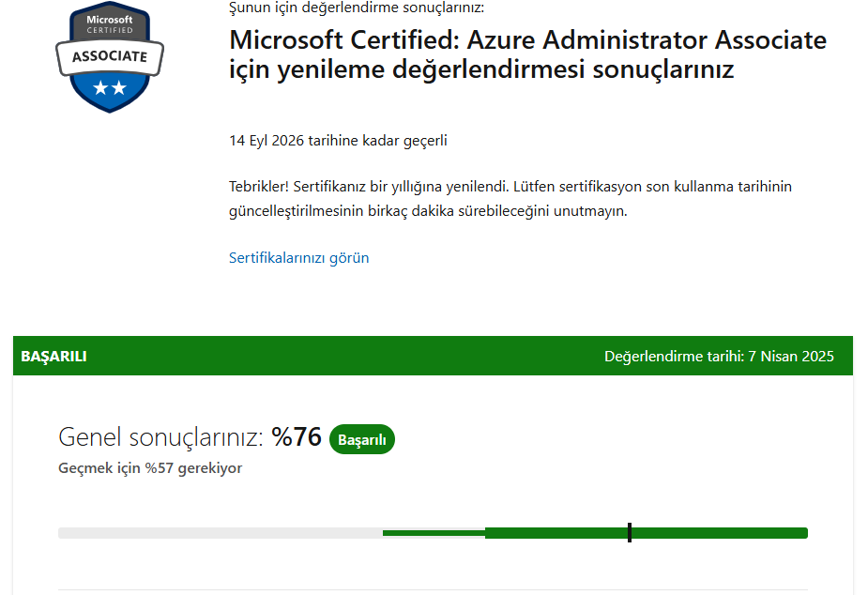Click the gray portion of the score bar

[220, 533]
